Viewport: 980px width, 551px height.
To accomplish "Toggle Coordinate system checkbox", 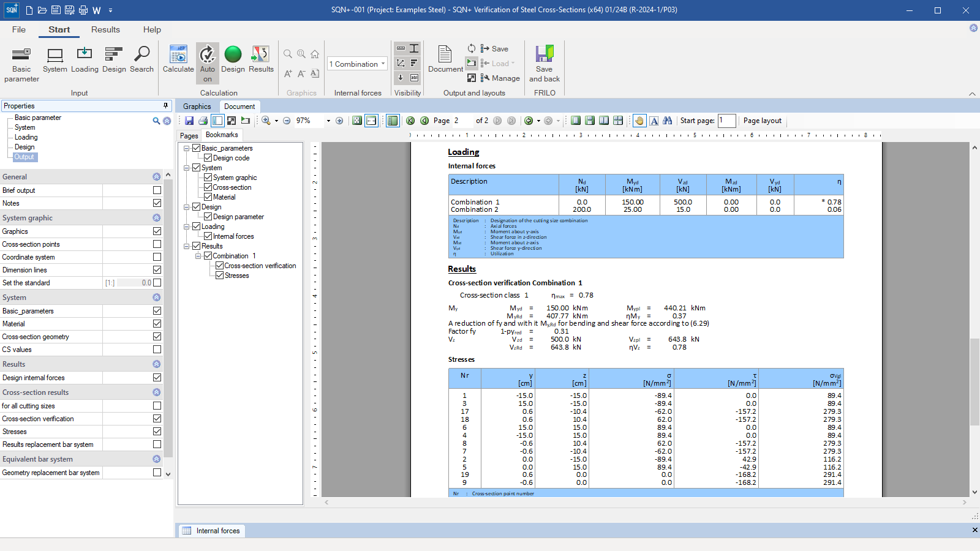I will (157, 257).
